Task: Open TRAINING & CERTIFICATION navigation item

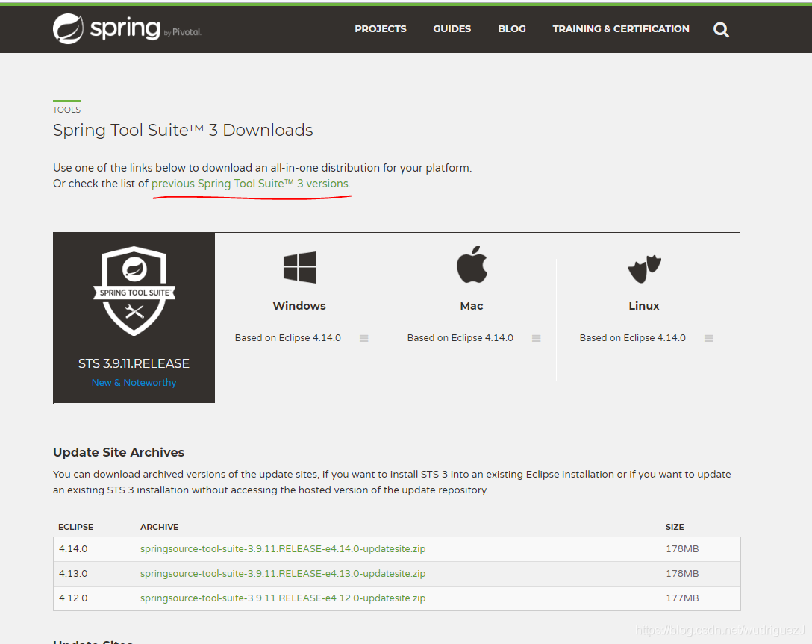Action: pyautogui.click(x=621, y=28)
